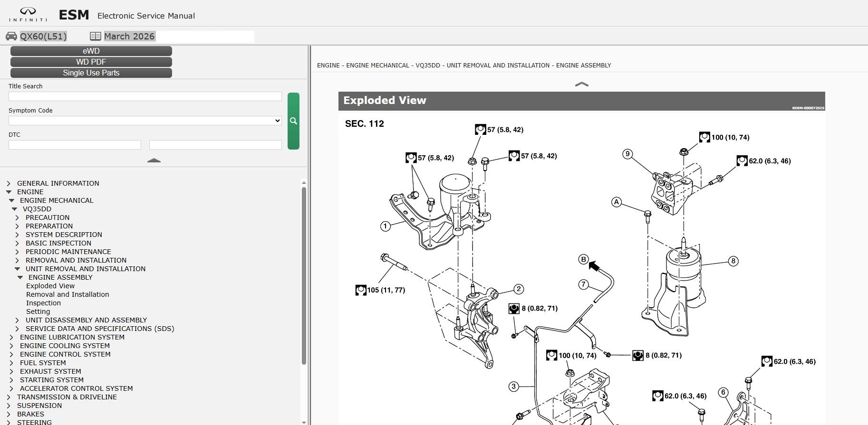Open the Setting page link
The image size is (868, 425).
tap(38, 312)
